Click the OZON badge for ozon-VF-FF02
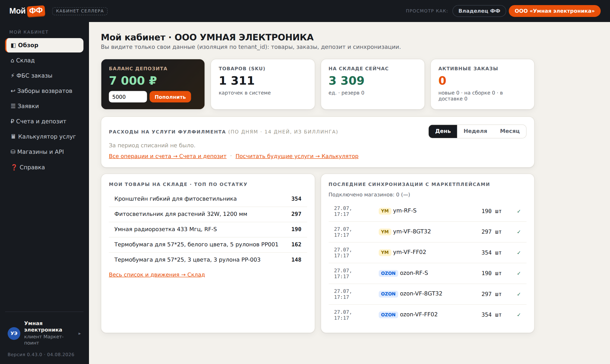Viewport: 610px width, 364px height. pos(388,315)
